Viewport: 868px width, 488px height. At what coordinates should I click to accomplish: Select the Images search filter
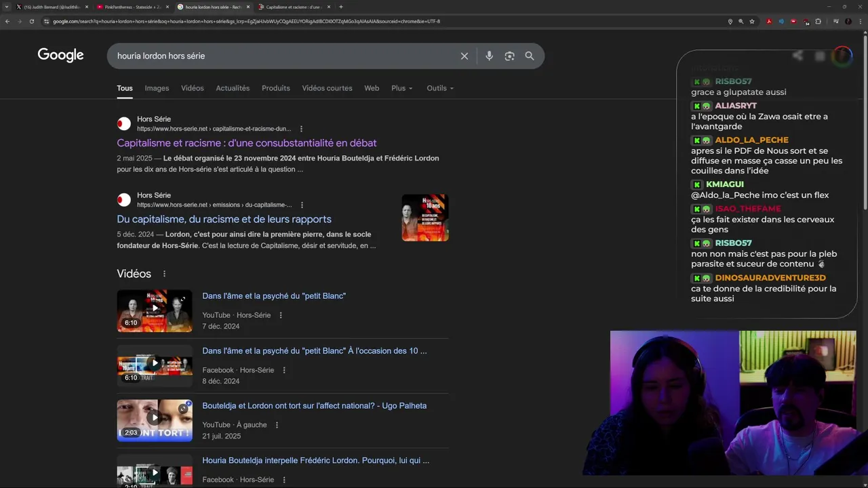click(x=157, y=88)
